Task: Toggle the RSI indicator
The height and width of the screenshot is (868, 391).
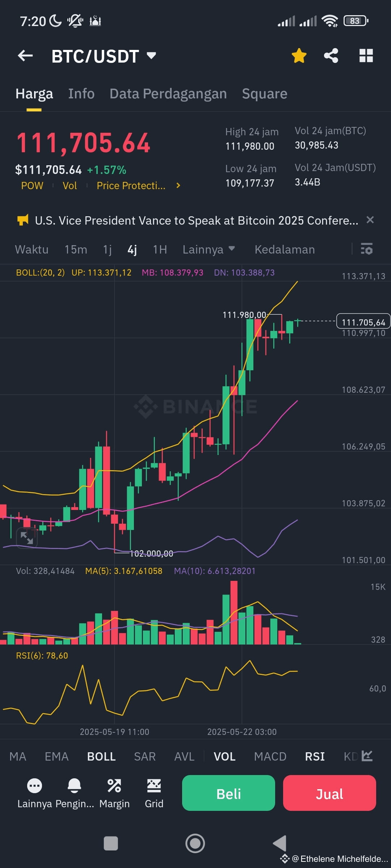Action: (315, 757)
